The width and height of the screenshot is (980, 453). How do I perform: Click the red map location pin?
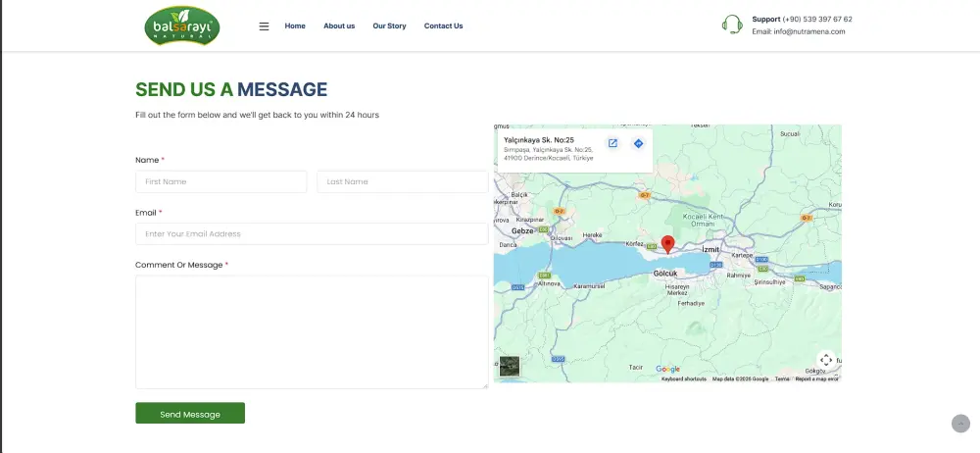(x=667, y=245)
